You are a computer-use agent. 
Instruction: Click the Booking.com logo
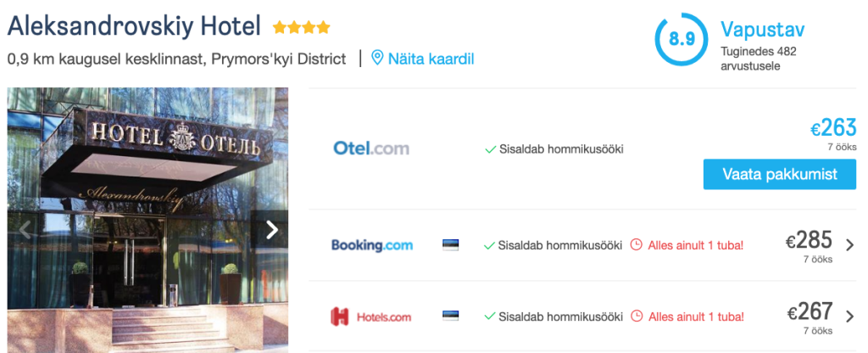click(x=371, y=245)
